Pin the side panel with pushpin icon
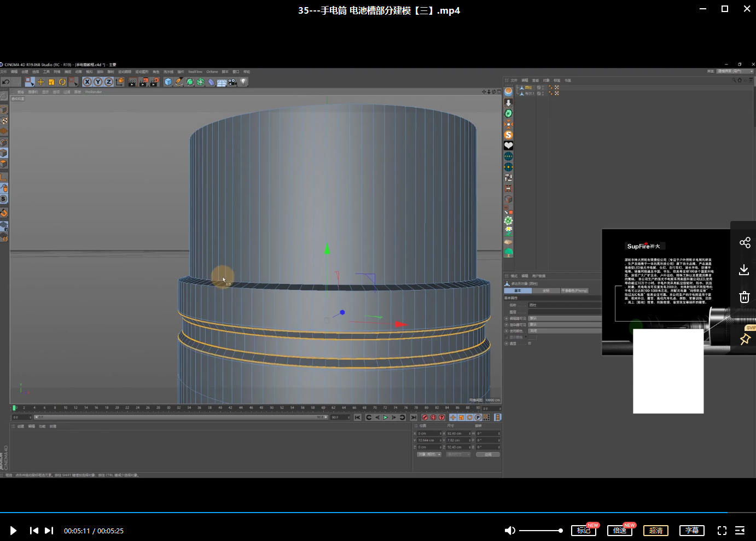The height and width of the screenshot is (541, 756). [745, 339]
